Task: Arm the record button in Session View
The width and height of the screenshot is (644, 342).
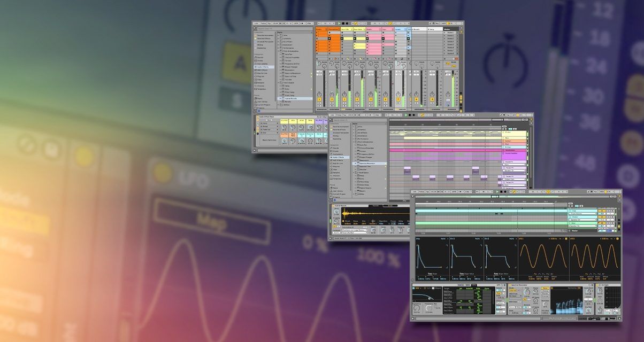Action: [347, 24]
